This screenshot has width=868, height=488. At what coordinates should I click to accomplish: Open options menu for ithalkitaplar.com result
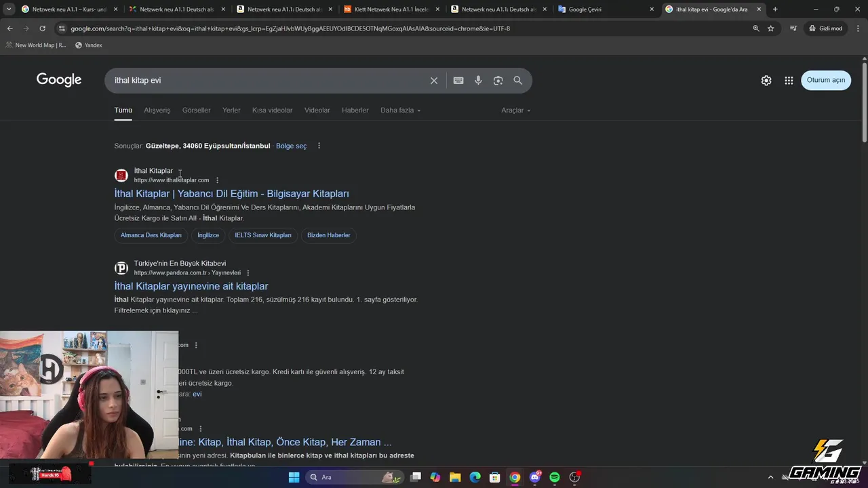pyautogui.click(x=217, y=180)
